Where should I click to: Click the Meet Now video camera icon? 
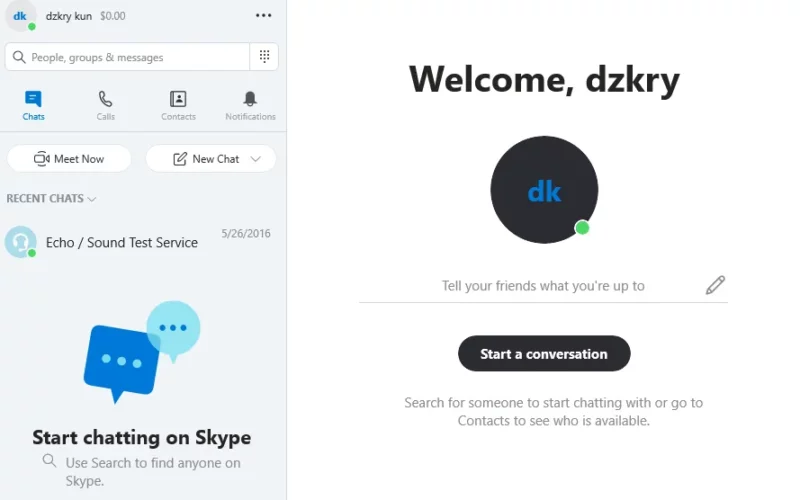[x=41, y=159]
